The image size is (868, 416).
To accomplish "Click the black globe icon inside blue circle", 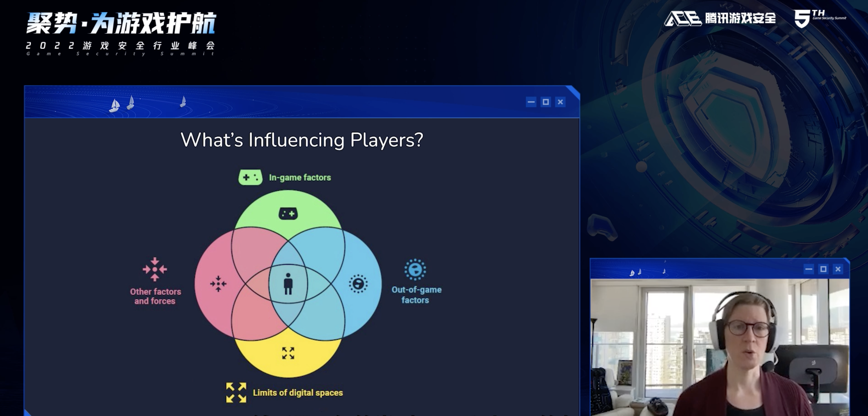I will (x=358, y=284).
